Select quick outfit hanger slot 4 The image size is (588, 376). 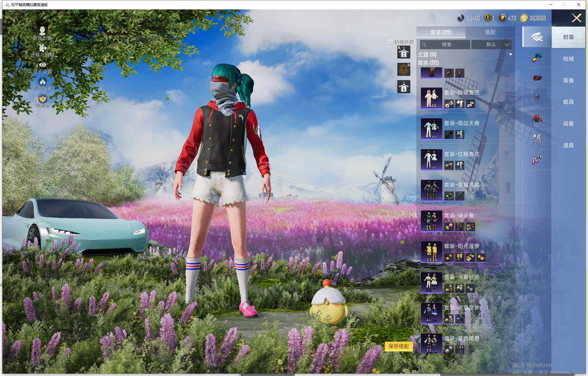coord(404,87)
